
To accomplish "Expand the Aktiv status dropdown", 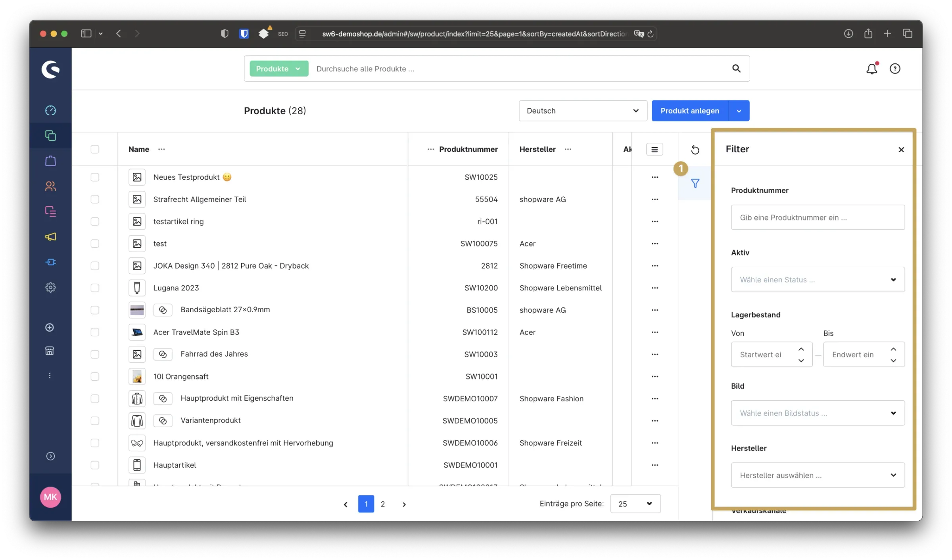I will 818,280.
